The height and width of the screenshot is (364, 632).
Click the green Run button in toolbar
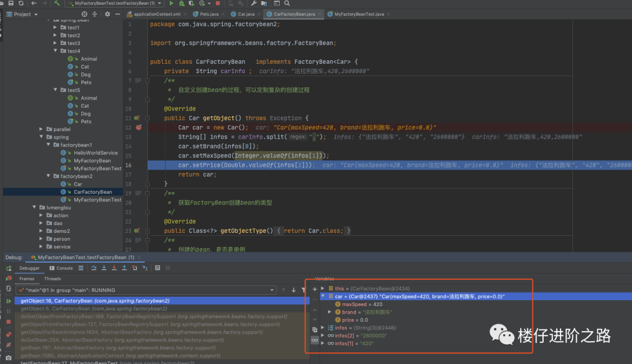point(171,4)
